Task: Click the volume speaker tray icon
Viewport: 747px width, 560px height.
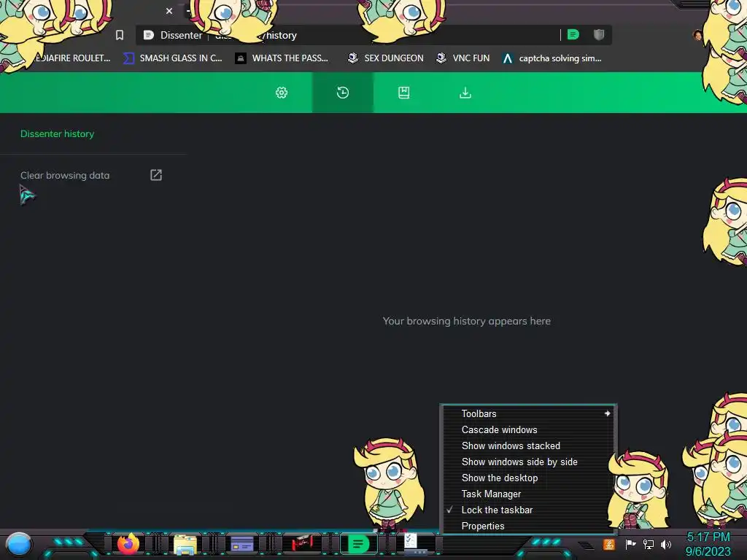Action: coord(666,544)
